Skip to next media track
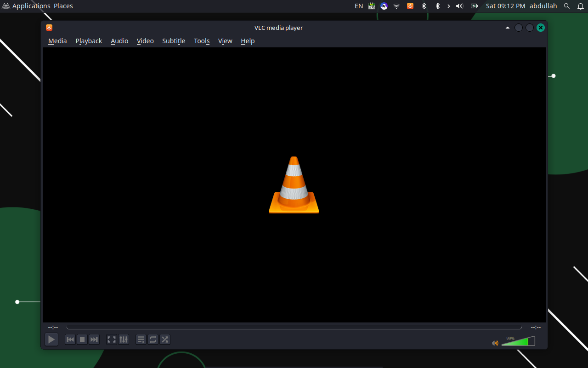588x368 pixels. 94,339
